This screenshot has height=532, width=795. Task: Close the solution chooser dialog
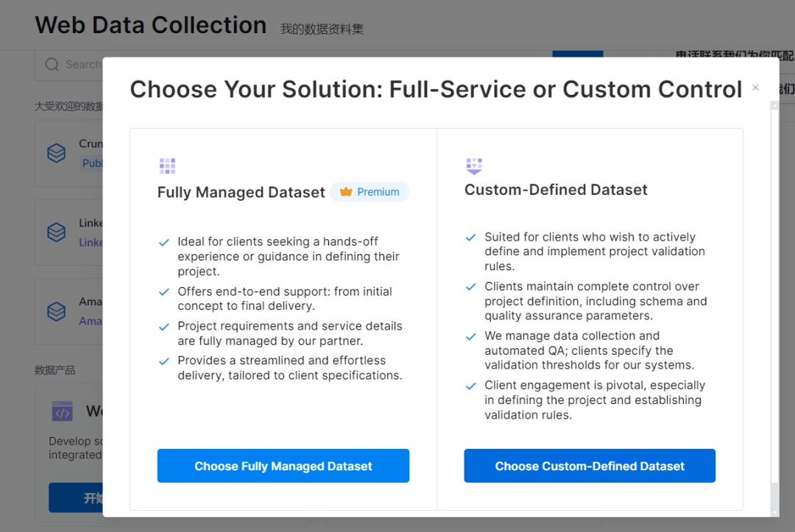click(x=755, y=88)
